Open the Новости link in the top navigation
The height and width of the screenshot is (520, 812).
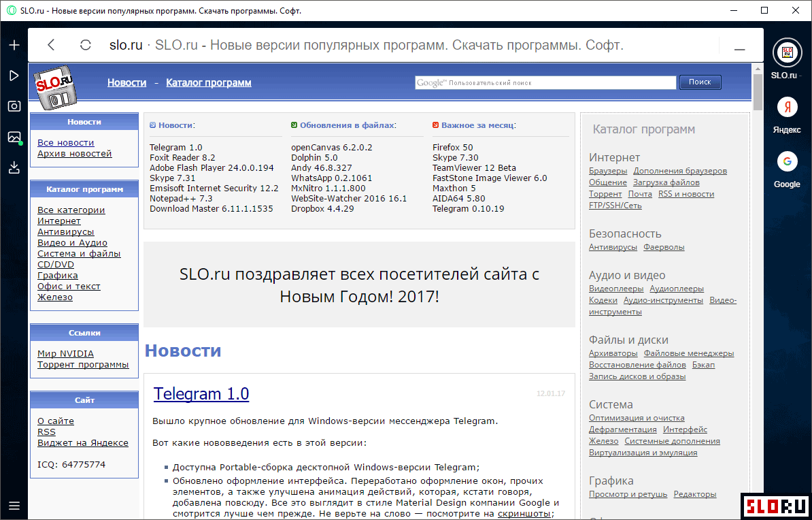(127, 82)
